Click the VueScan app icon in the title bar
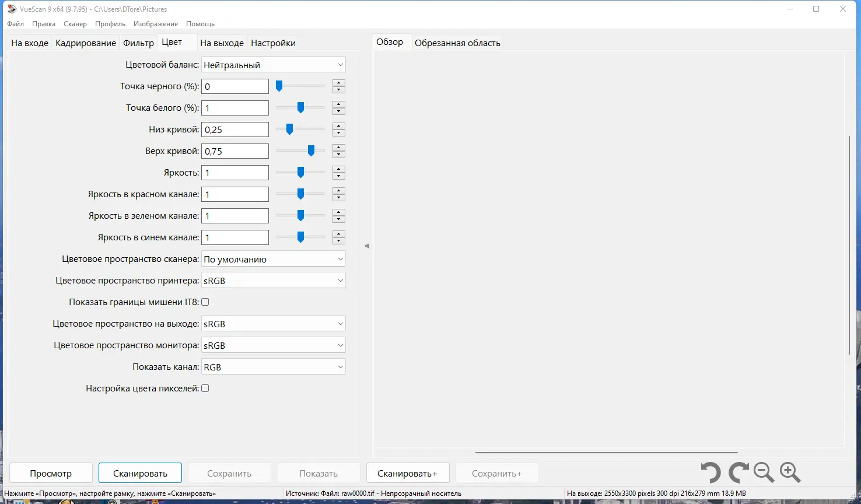The height and width of the screenshot is (504, 861). [x=12, y=9]
